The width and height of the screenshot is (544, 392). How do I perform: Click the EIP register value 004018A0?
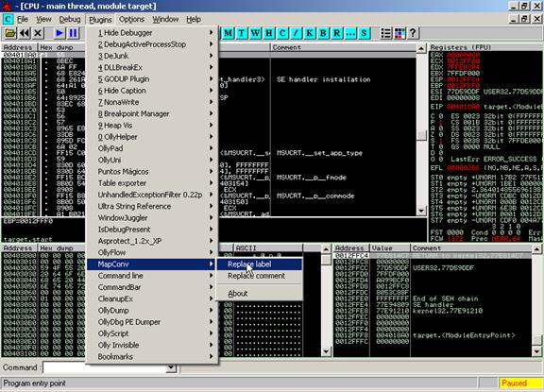click(x=463, y=107)
